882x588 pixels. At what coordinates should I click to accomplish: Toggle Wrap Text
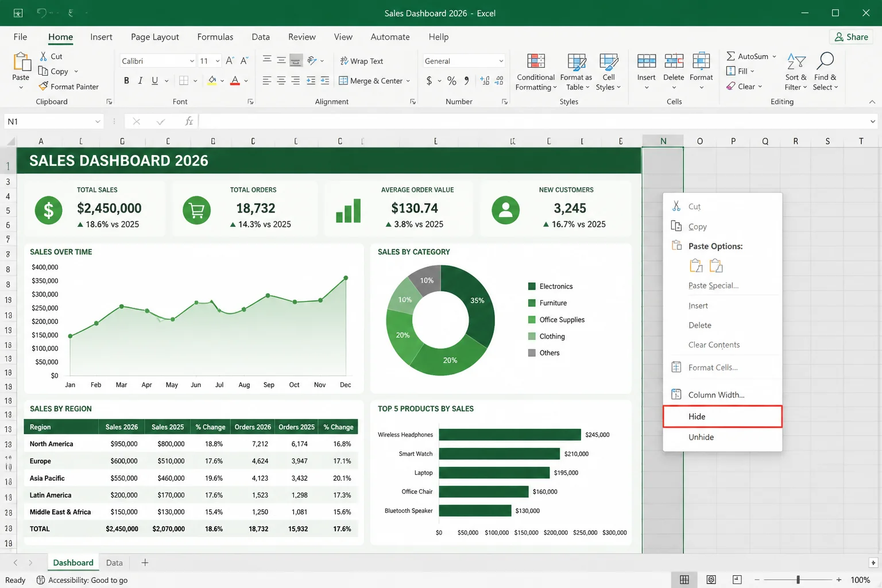tap(361, 61)
